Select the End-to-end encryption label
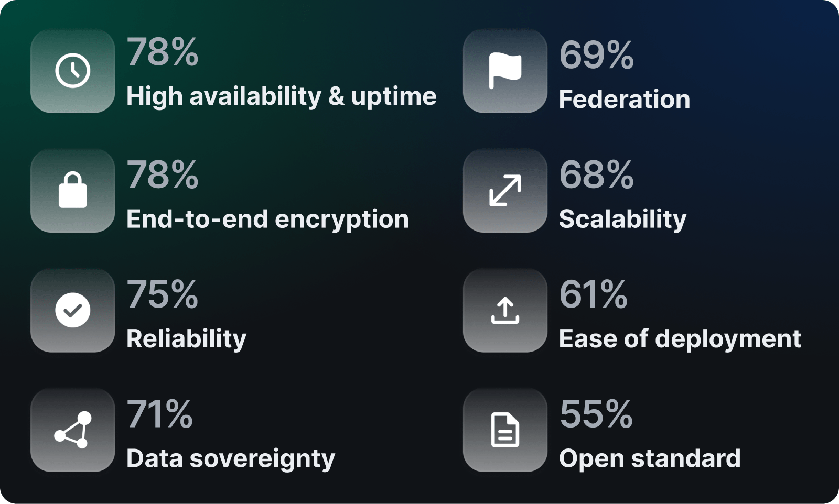Image resolution: width=839 pixels, height=504 pixels. point(267,220)
